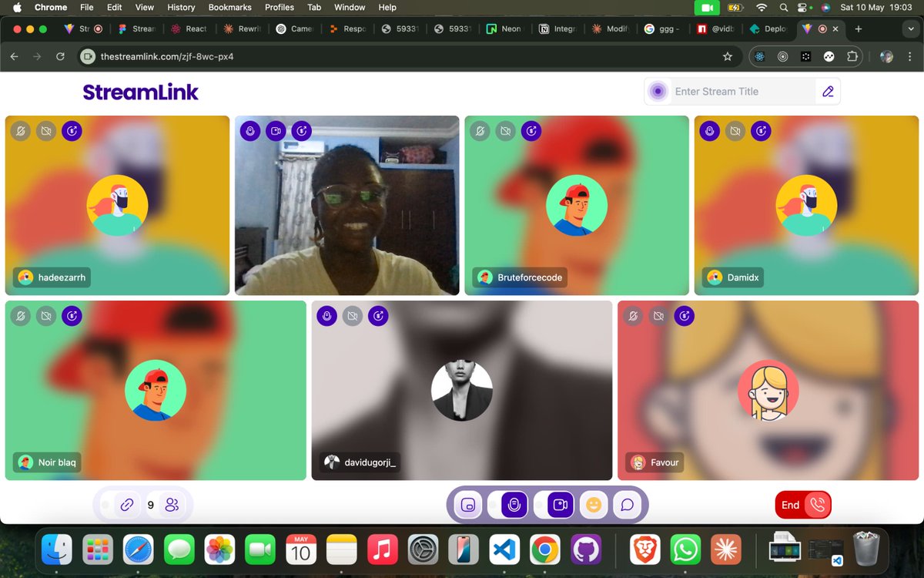The width and height of the screenshot is (924, 578).
Task: Click the mic icon on Damidx's tile
Action: pos(710,131)
